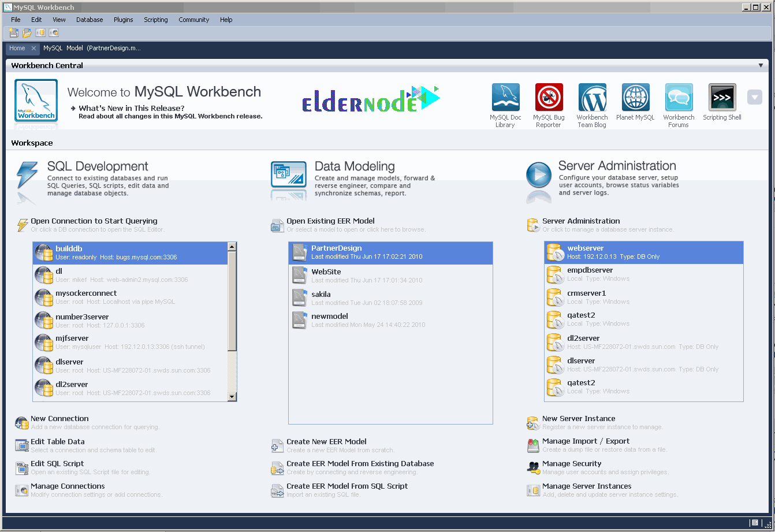The width and height of the screenshot is (775, 532).
Task: Go to the Workbench Forums
Action: point(679,98)
